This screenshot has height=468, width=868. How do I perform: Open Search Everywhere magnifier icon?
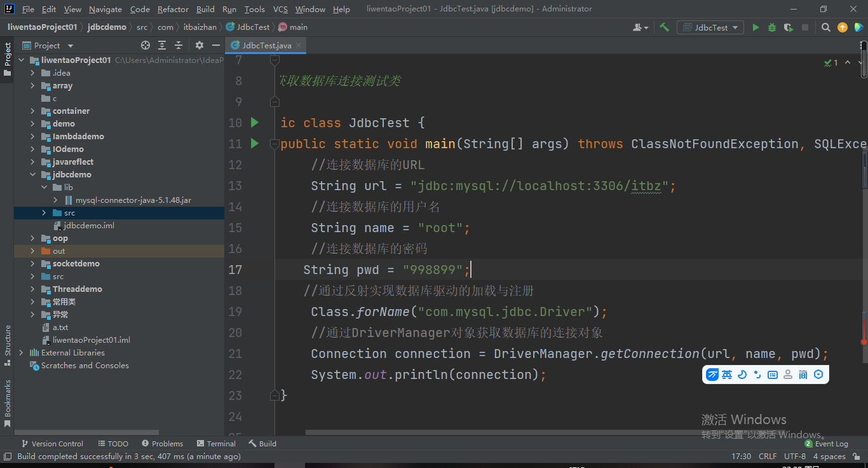[825, 27]
